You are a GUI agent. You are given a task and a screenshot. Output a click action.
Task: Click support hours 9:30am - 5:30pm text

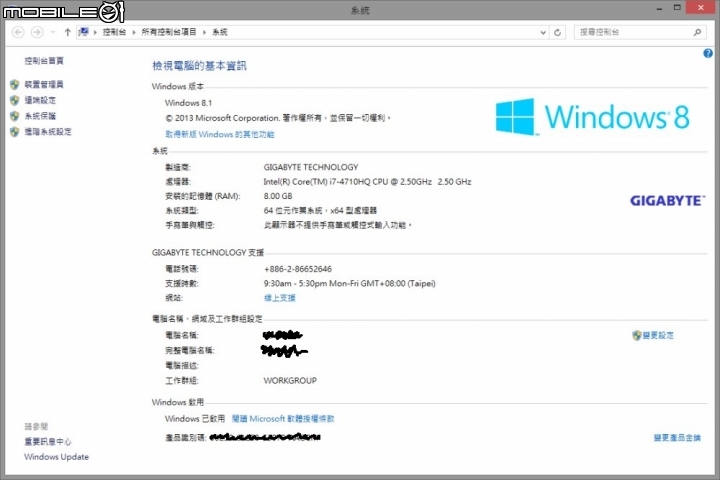(349, 284)
